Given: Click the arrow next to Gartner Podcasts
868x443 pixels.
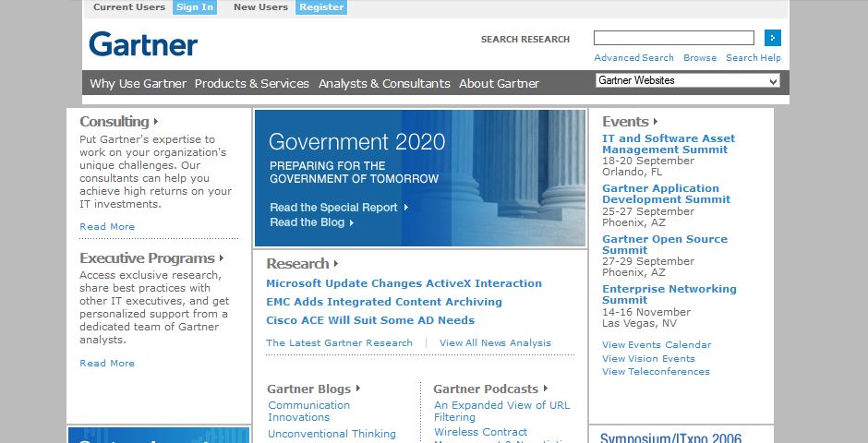Looking at the screenshot, I should pos(545,389).
